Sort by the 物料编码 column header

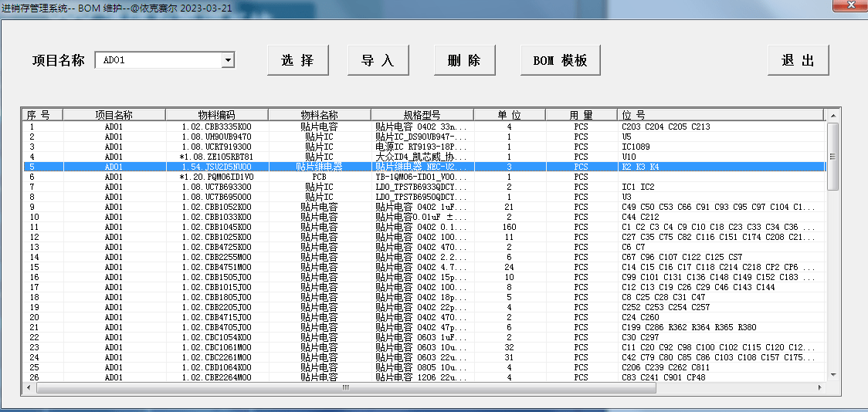tap(217, 115)
